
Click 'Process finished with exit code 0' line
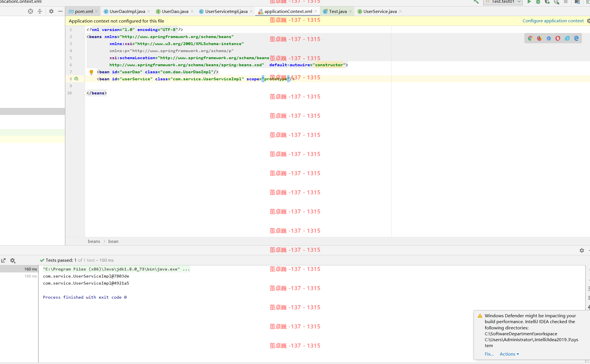point(85,297)
